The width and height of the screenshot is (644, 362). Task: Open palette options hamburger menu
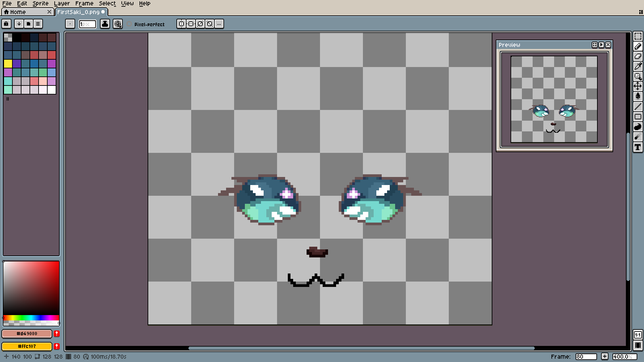pyautogui.click(x=38, y=24)
